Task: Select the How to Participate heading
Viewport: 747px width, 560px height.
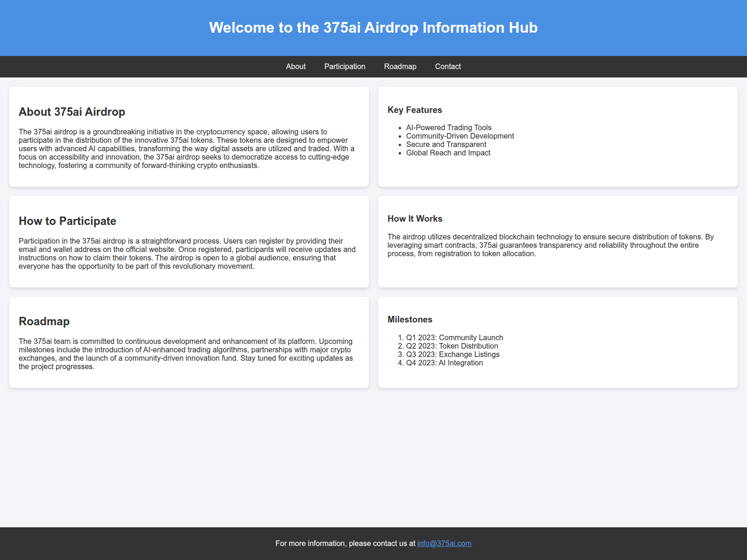Action: click(67, 221)
